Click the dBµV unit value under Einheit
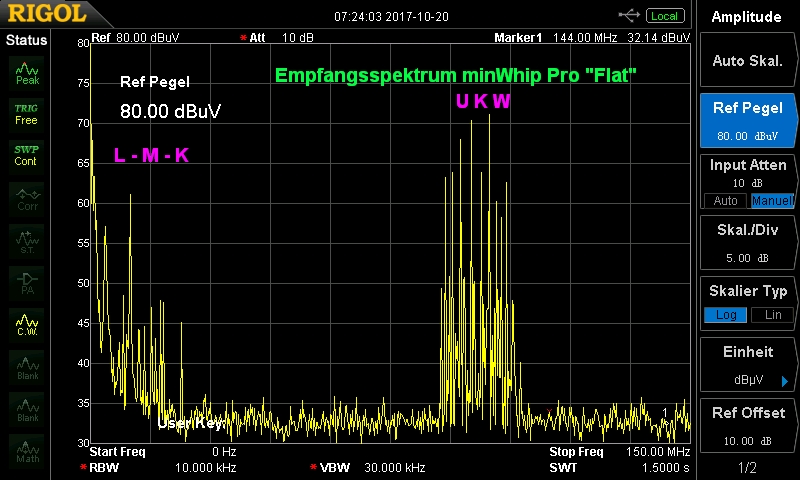 [748, 380]
